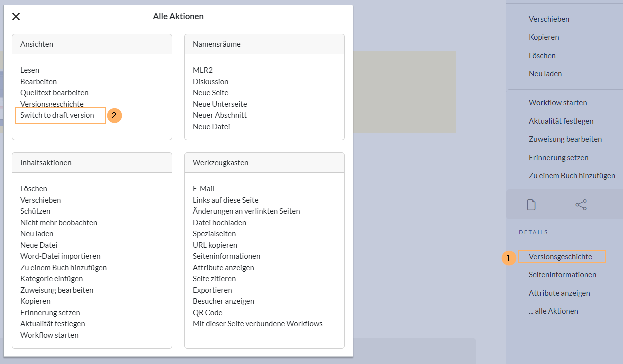This screenshot has width=623, height=364.
Task: Select Exportieren in Werkzeugkasten
Action: click(212, 290)
